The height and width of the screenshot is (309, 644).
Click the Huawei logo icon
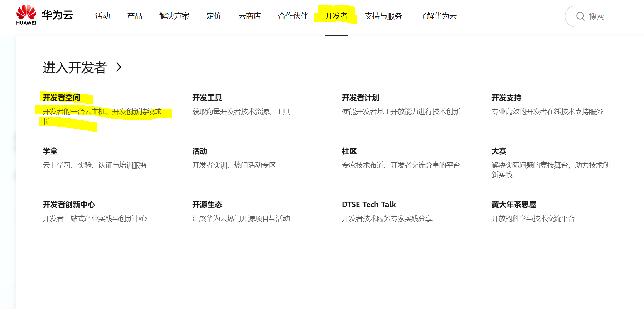tap(26, 15)
